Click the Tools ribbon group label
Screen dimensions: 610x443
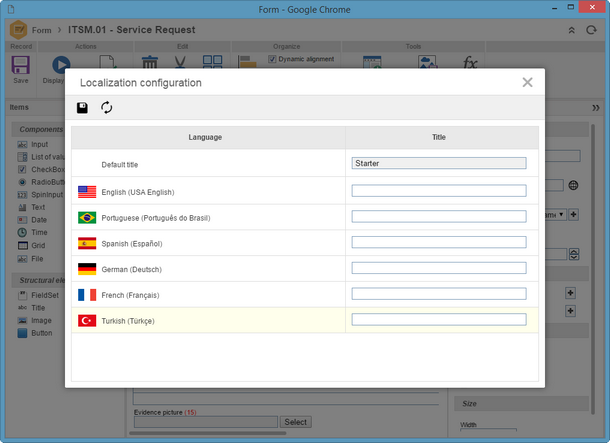(x=413, y=47)
